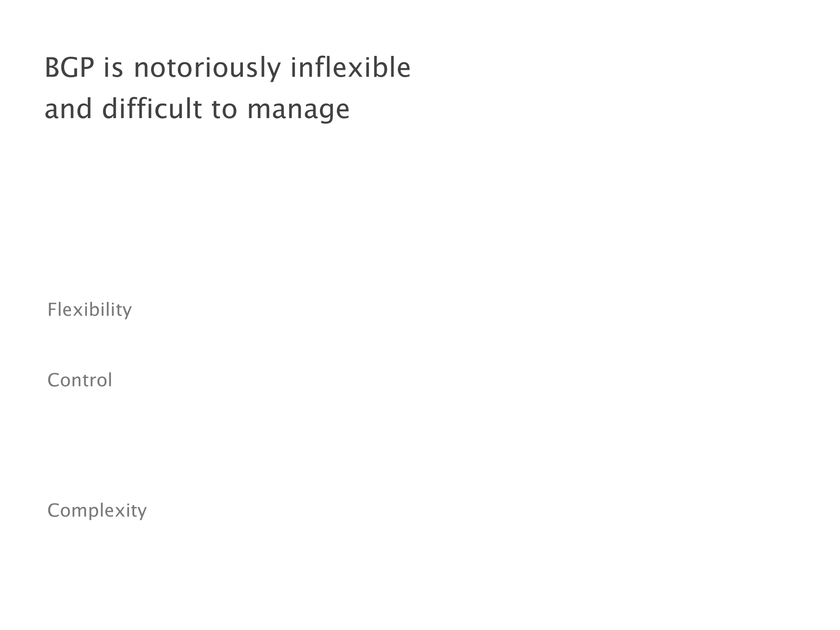Viewport: 840px width, 630px height.
Task: Click the capital "C" in "Complexity"
Action: (x=53, y=510)
